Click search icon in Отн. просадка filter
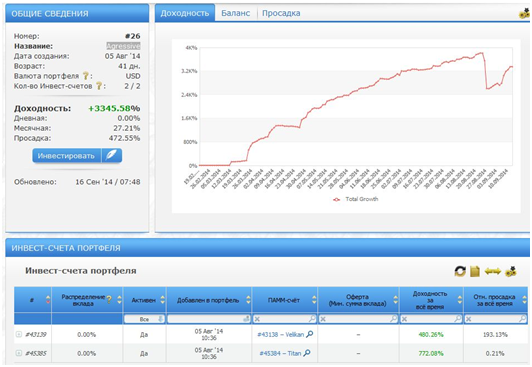Viewport: 532px width, 367px height. point(522,318)
